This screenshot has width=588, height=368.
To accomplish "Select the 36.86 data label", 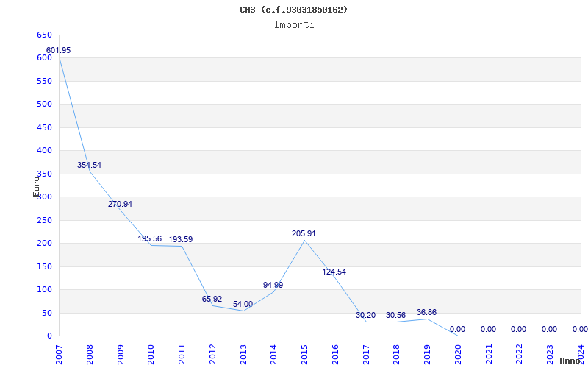I will pyautogui.click(x=427, y=312).
